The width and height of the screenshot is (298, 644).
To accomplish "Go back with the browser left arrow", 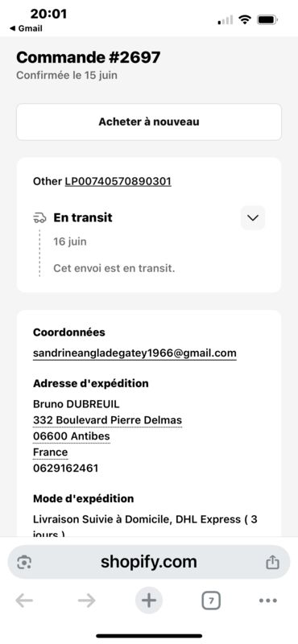I will [x=24, y=601].
